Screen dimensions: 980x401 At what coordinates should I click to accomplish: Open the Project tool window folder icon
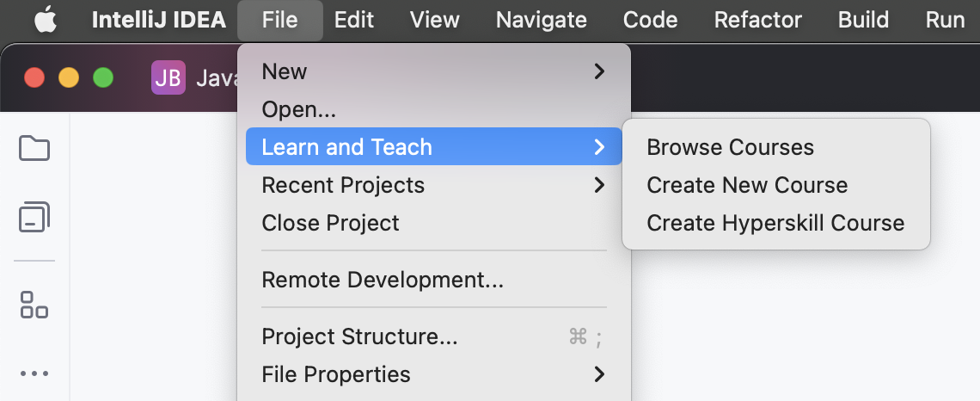click(x=34, y=149)
